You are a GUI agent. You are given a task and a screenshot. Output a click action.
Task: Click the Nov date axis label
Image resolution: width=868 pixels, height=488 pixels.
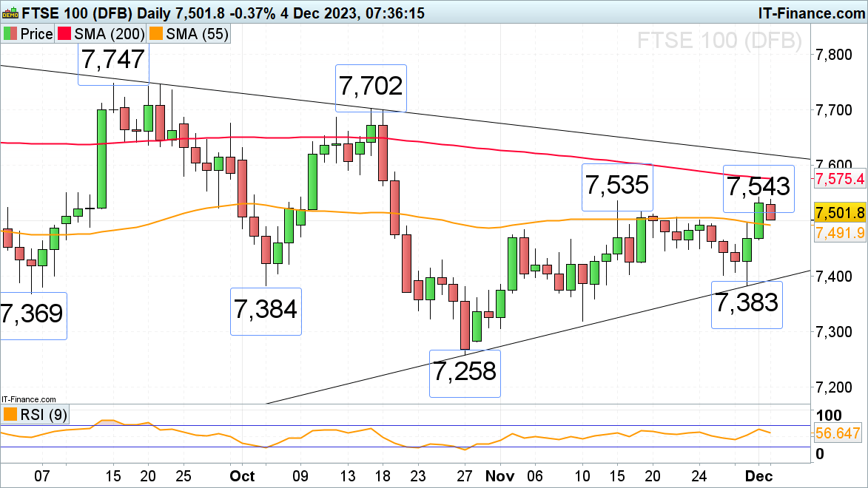(499, 476)
